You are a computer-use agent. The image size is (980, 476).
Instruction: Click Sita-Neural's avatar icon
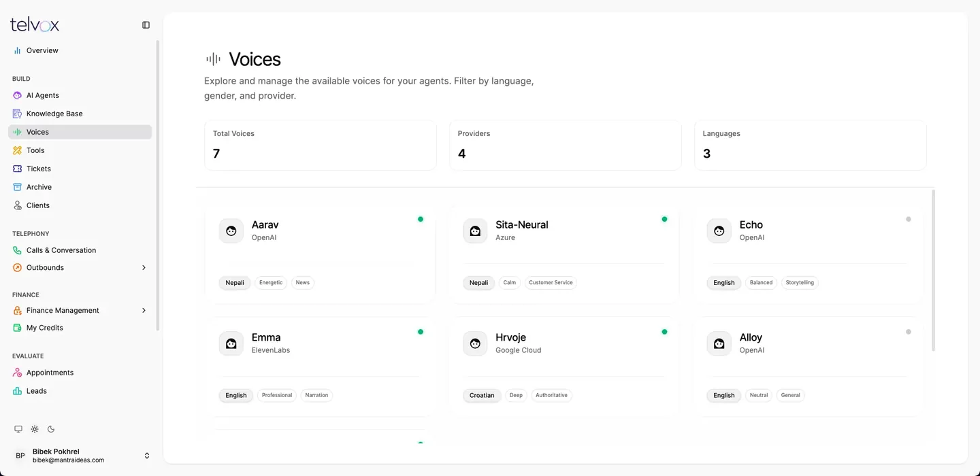475,231
